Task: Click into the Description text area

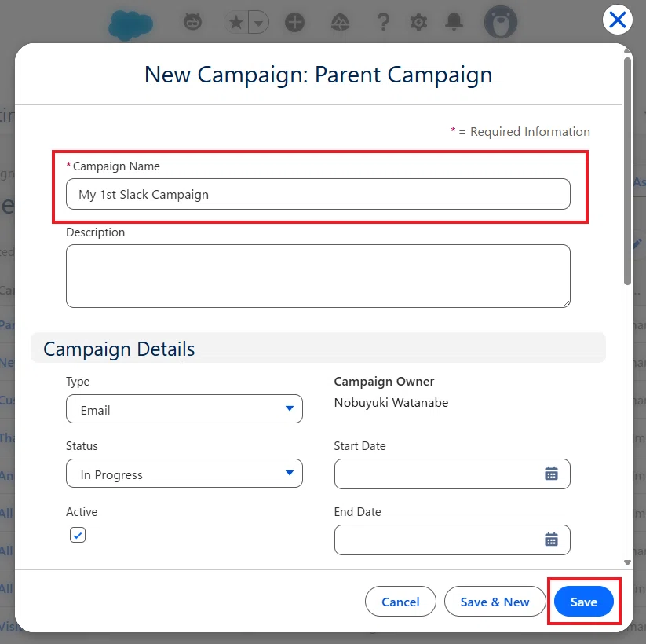Action: point(318,276)
